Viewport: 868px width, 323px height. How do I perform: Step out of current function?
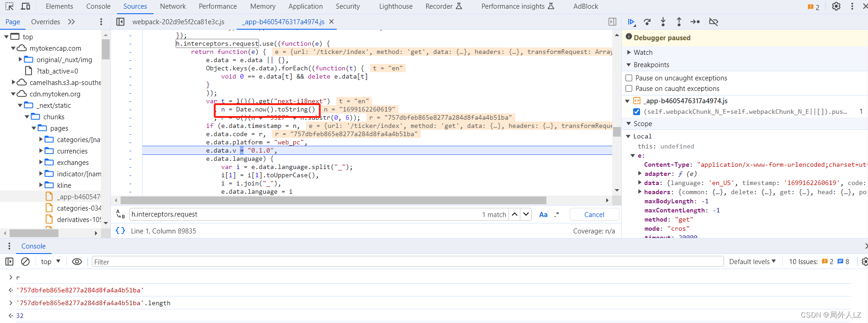[679, 22]
